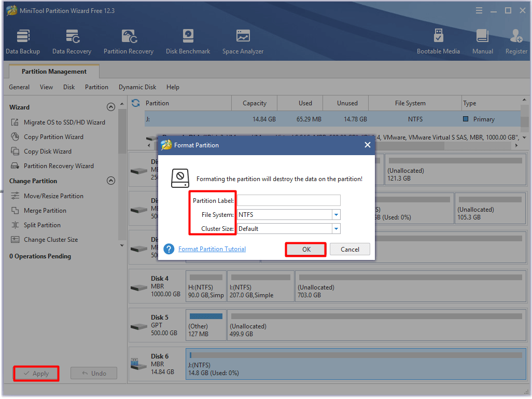Close the Format Partition dialog
The image size is (532, 399).
tap(368, 145)
